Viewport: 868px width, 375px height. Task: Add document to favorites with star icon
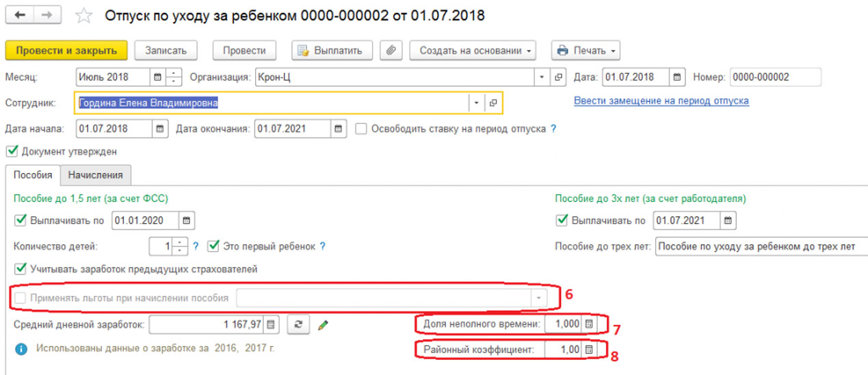(x=83, y=15)
